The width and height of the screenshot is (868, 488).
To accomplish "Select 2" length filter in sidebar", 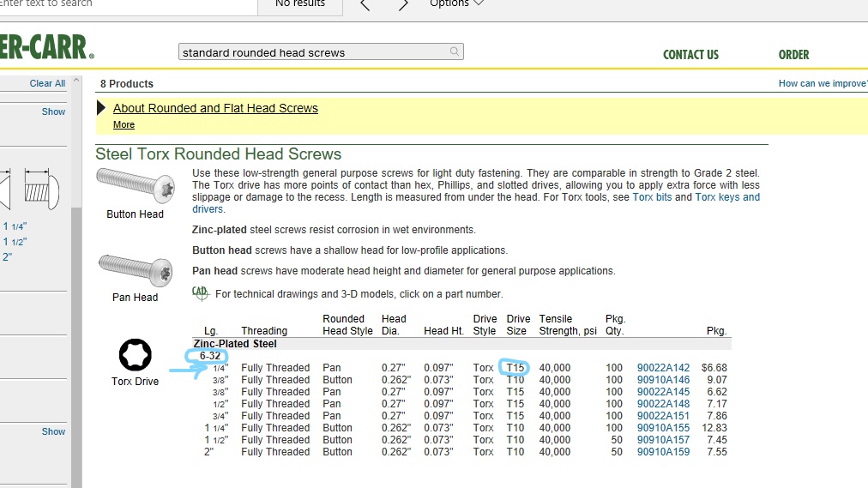I will (7, 257).
